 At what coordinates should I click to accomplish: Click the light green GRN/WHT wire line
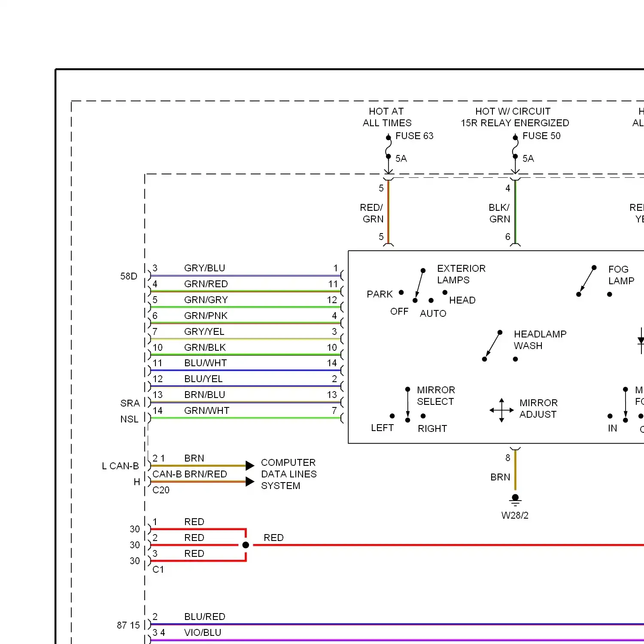(246, 418)
